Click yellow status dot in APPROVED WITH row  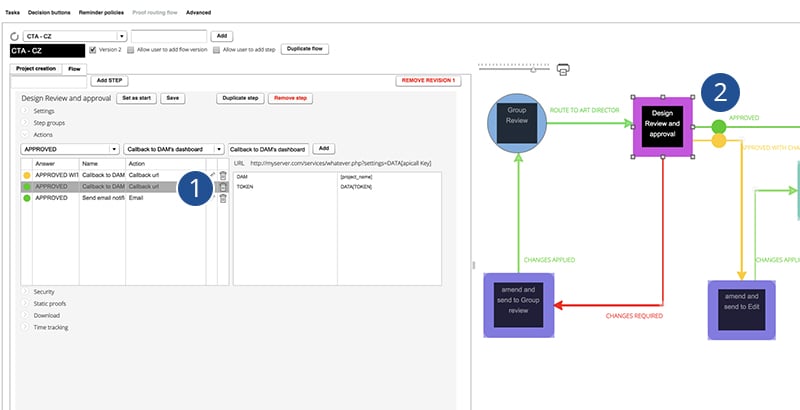27,175
